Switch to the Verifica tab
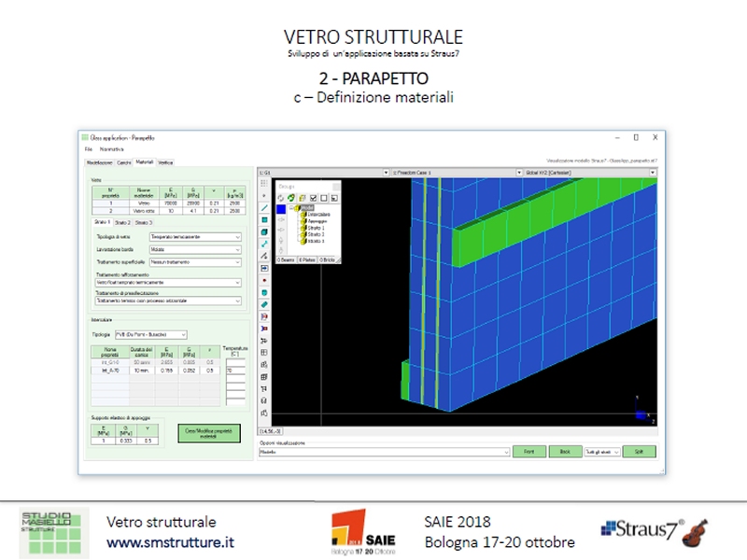The height and width of the screenshot is (560, 747). pyautogui.click(x=165, y=162)
